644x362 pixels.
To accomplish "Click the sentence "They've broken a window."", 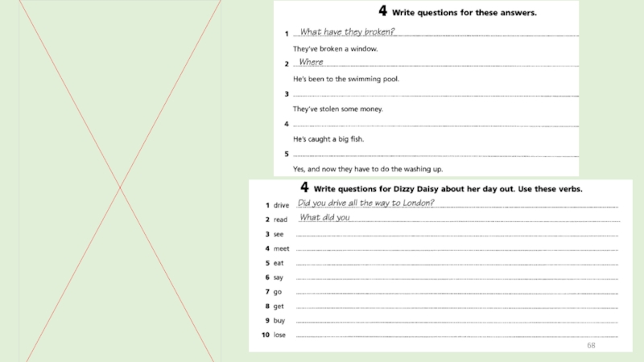I will pyautogui.click(x=335, y=48).
